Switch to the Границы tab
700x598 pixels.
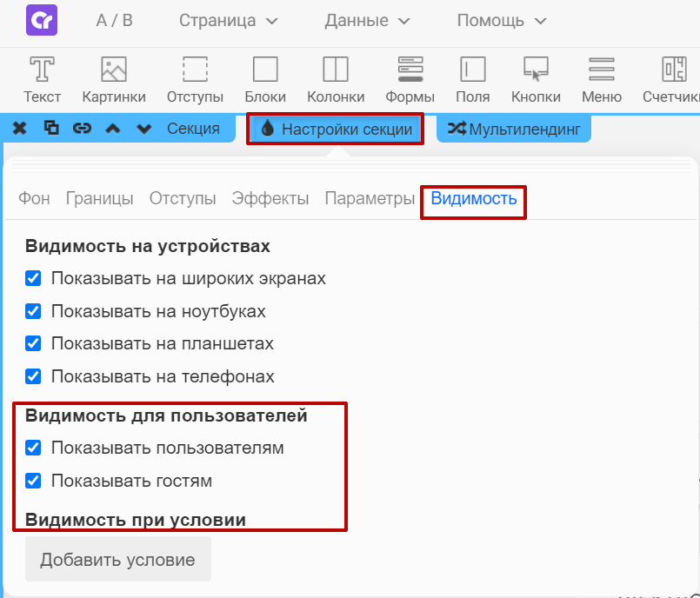point(99,198)
